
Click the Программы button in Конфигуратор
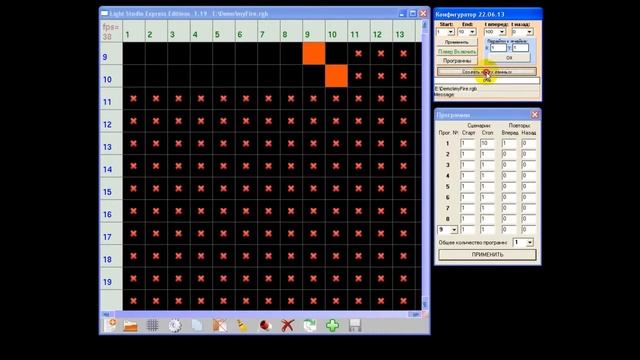457,61
